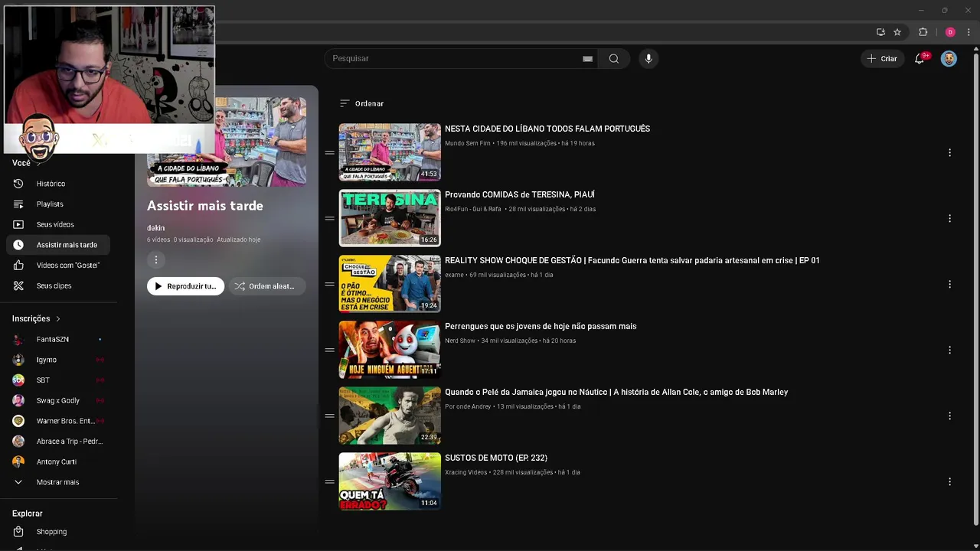The width and height of the screenshot is (980, 551).
Task: Open the browser extensions puzzle icon
Action: (923, 32)
